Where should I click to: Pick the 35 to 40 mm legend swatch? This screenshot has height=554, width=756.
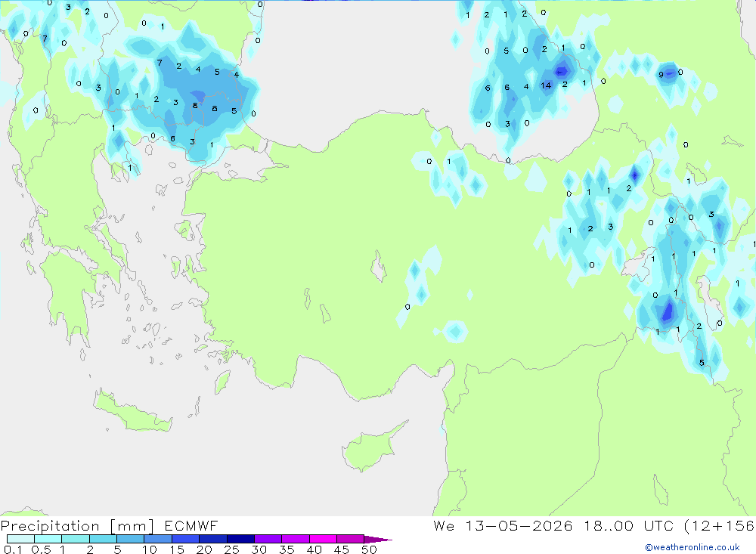[x=296, y=539]
